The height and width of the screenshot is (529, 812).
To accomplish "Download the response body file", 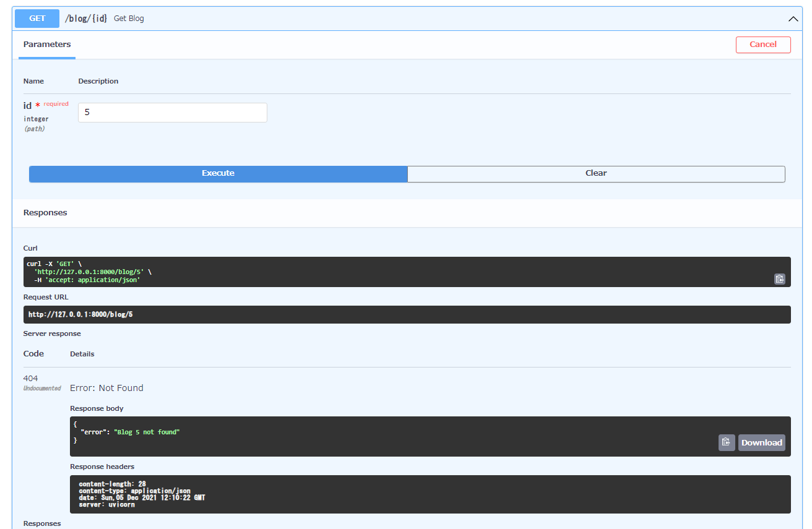I will coord(761,442).
